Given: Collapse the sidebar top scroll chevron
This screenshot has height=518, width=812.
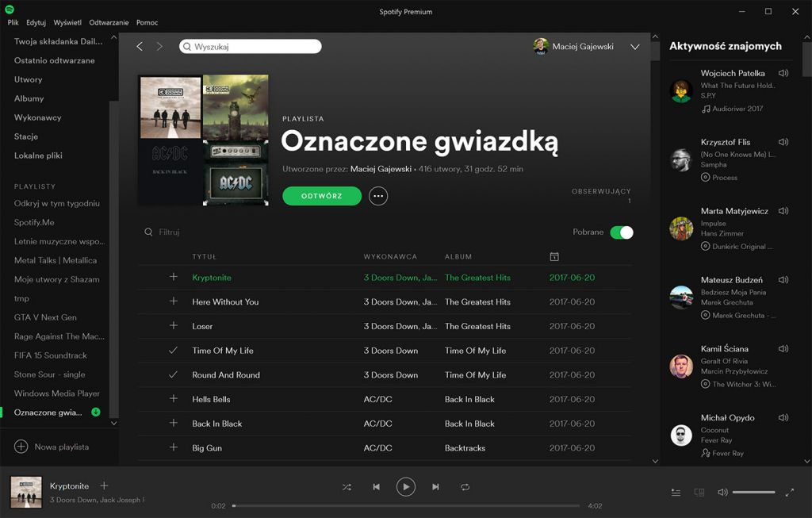Looking at the screenshot, I should coord(114,37).
